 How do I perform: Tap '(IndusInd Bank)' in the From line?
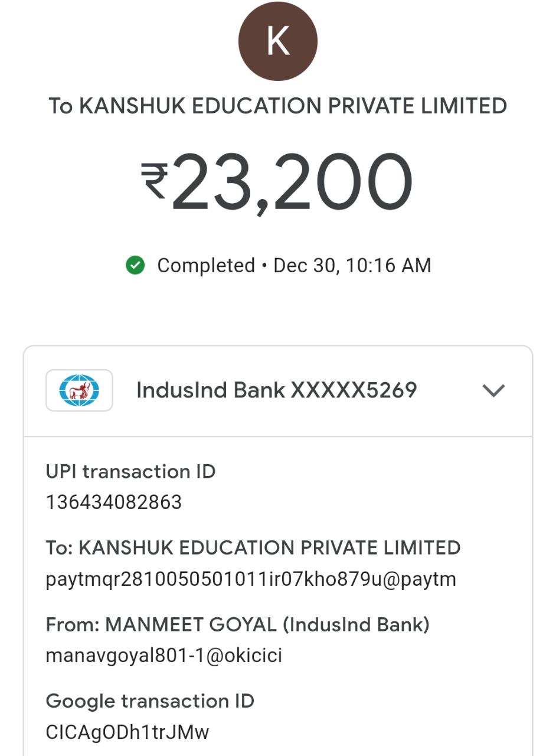pyautogui.click(x=356, y=625)
